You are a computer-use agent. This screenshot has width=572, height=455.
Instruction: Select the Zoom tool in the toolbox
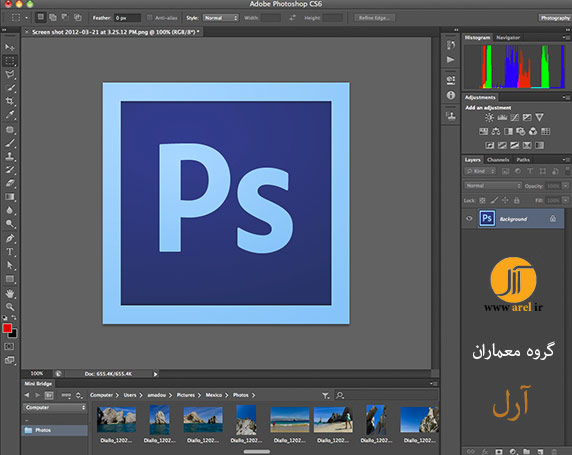pos(10,306)
